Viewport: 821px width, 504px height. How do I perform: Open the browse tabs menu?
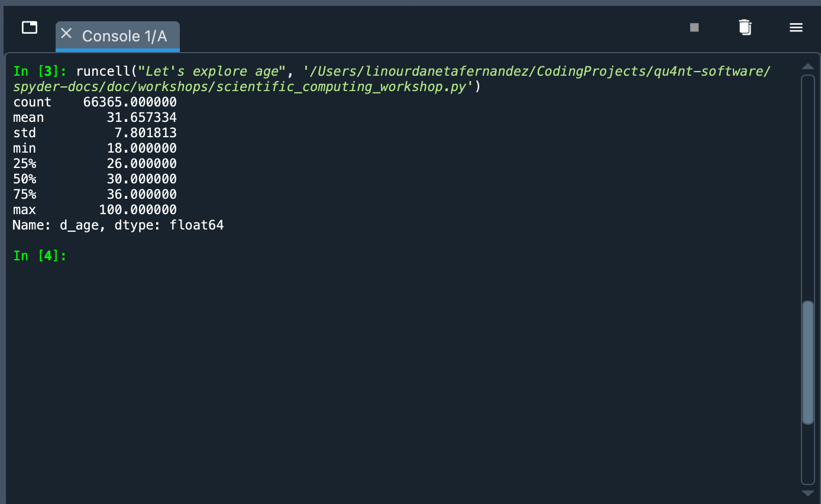point(29,27)
